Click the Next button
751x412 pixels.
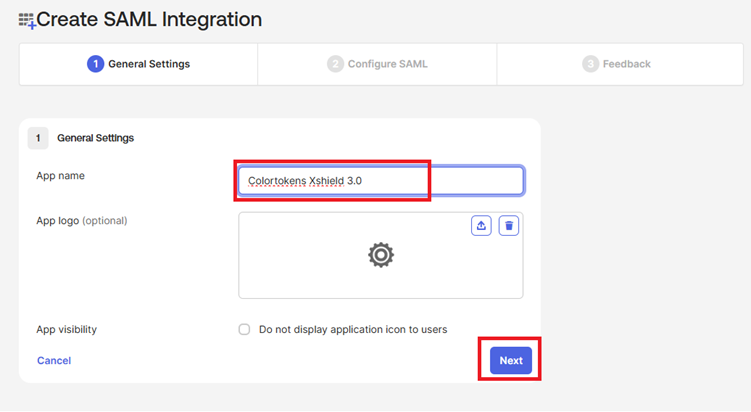click(x=511, y=360)
